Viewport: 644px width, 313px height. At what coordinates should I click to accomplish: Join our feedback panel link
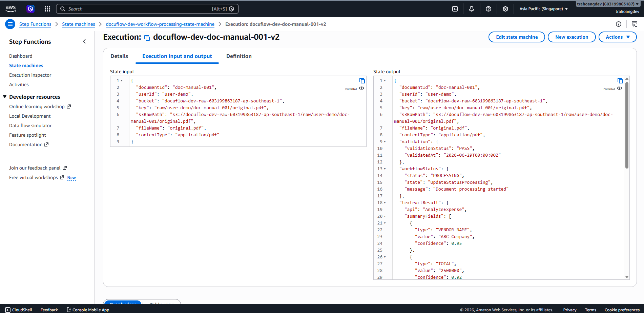pyautogui.click(x=38, y=168)
